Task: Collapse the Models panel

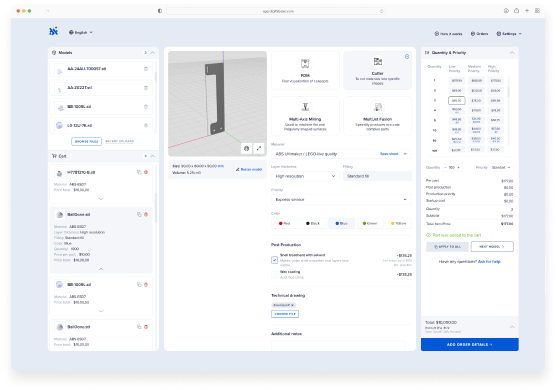Action: pos(153,53)
